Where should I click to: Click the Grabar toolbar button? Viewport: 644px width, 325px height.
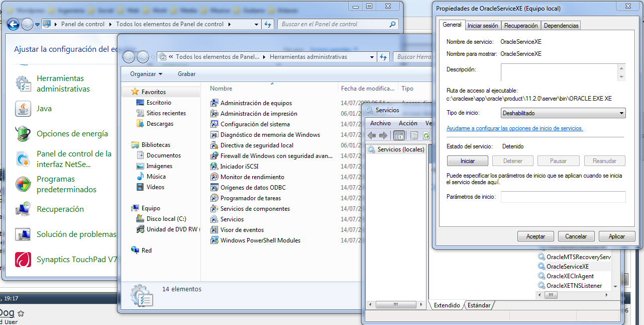[187, 74]
